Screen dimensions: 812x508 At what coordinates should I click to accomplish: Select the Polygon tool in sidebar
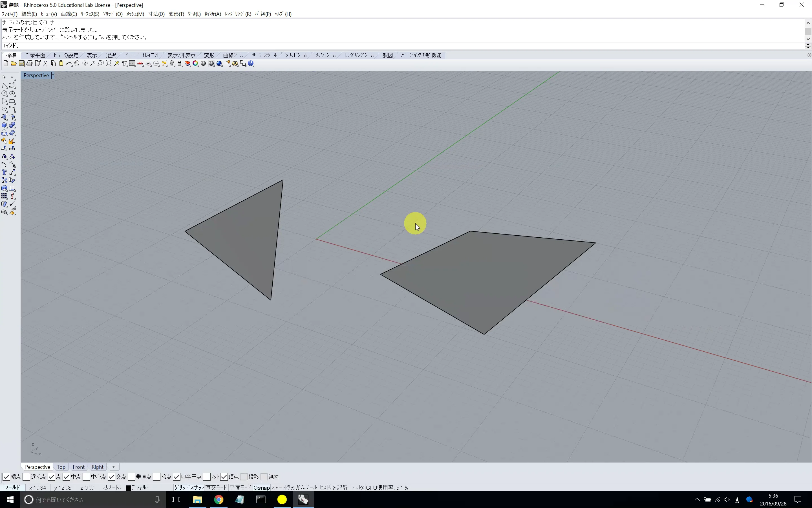(4, 109)
